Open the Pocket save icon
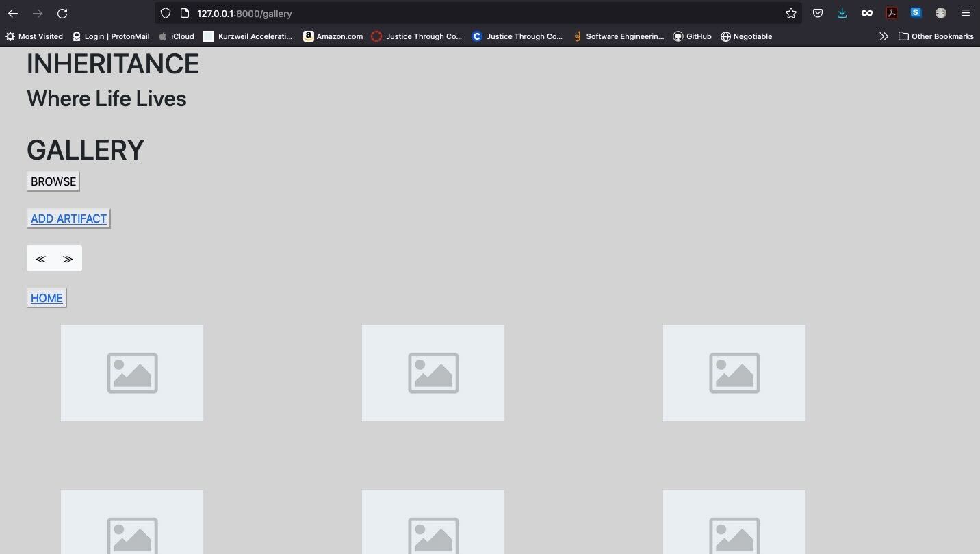 click(x=818, y=13)
